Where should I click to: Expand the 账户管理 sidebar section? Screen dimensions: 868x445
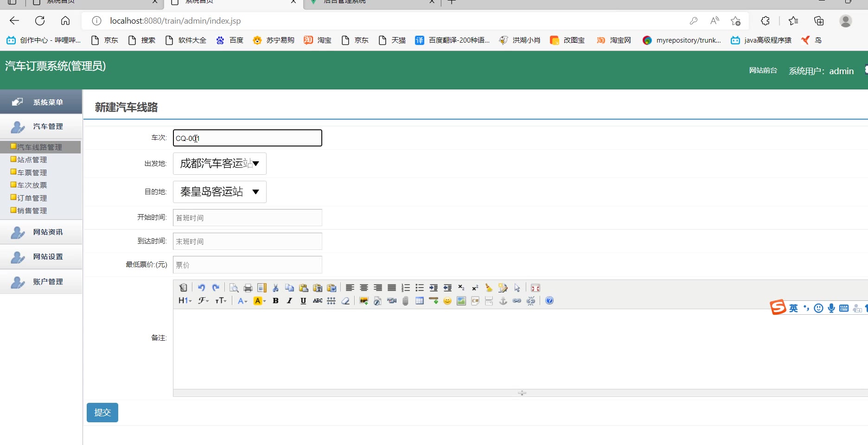(x=41, y=282)
